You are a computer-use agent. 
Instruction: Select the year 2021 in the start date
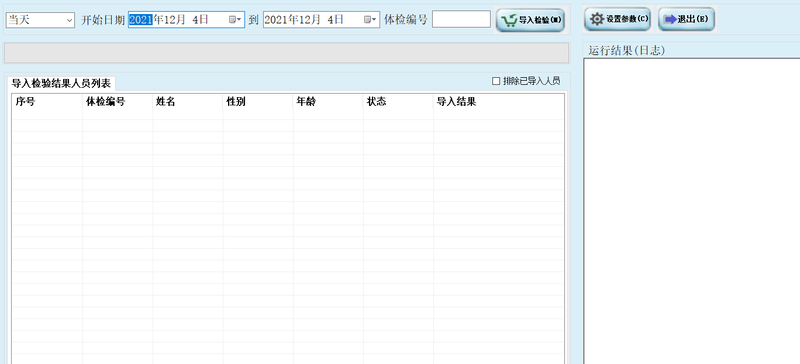coord(141,19)
